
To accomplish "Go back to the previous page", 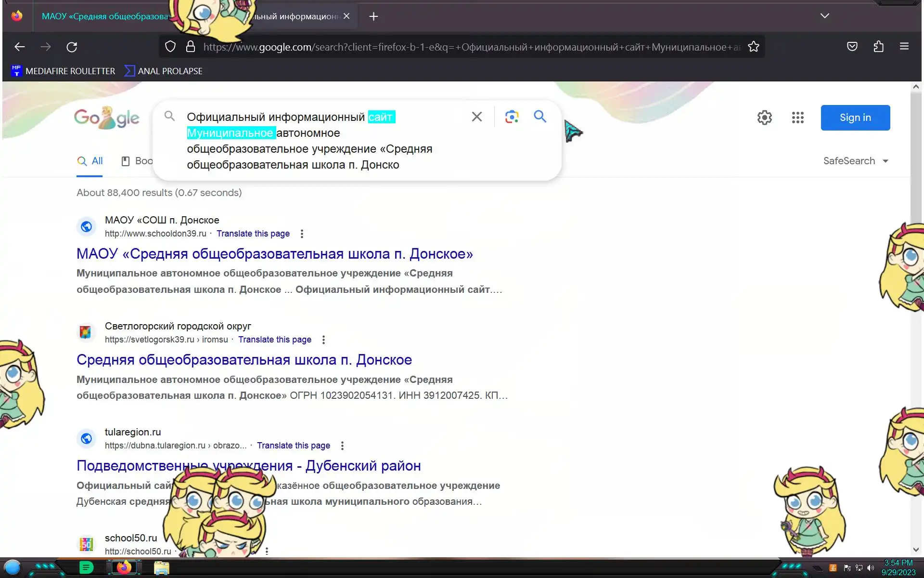I will click(x=20, y=47).
